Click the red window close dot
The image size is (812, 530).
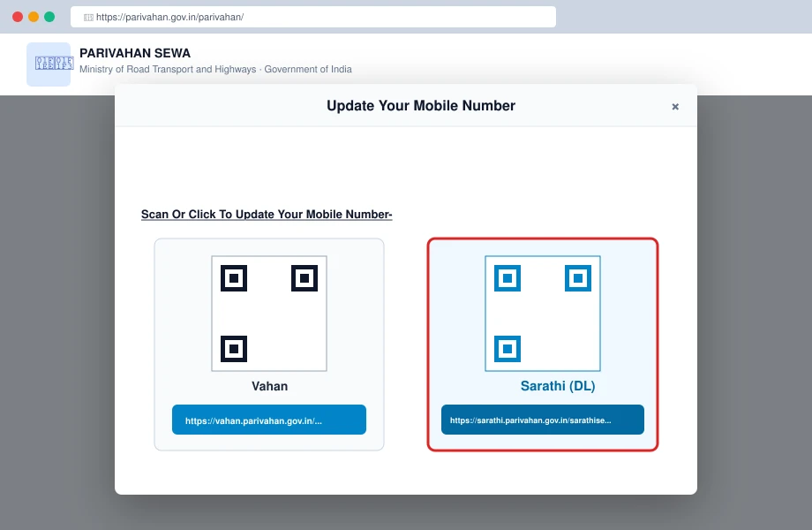point(18,17)
